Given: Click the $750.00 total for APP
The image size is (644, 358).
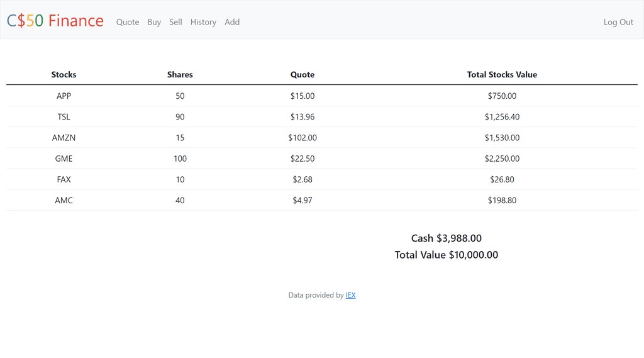Looking at the screenshot, I should pos(502,96).
